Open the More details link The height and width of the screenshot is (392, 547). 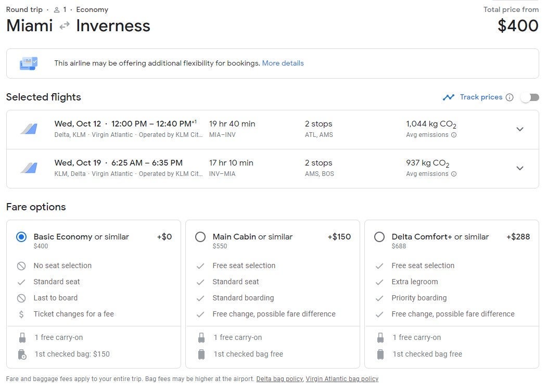(283, 64)
